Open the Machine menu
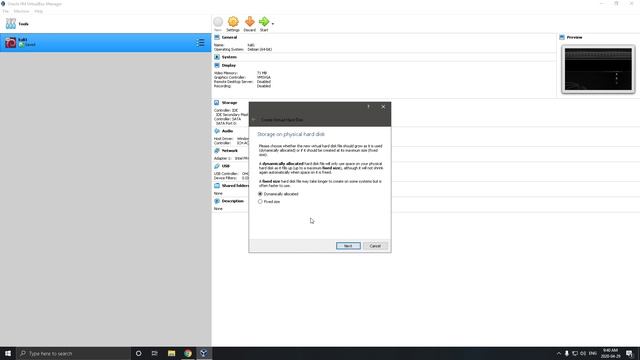The image size is (640, 360). click(x=22, y=11)
